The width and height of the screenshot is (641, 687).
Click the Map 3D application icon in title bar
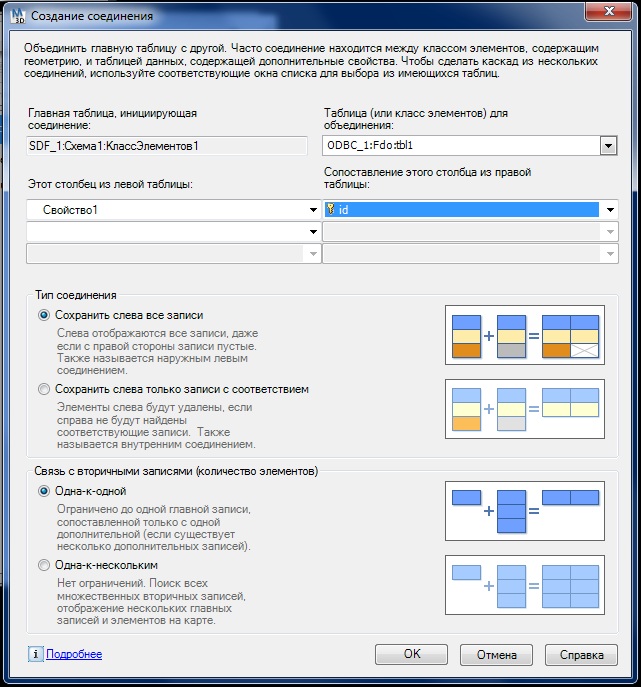click(x=18, y=15)
